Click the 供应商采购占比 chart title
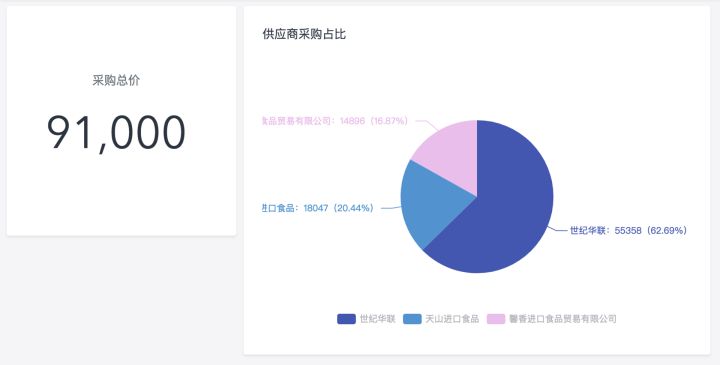 pos(304,34)
